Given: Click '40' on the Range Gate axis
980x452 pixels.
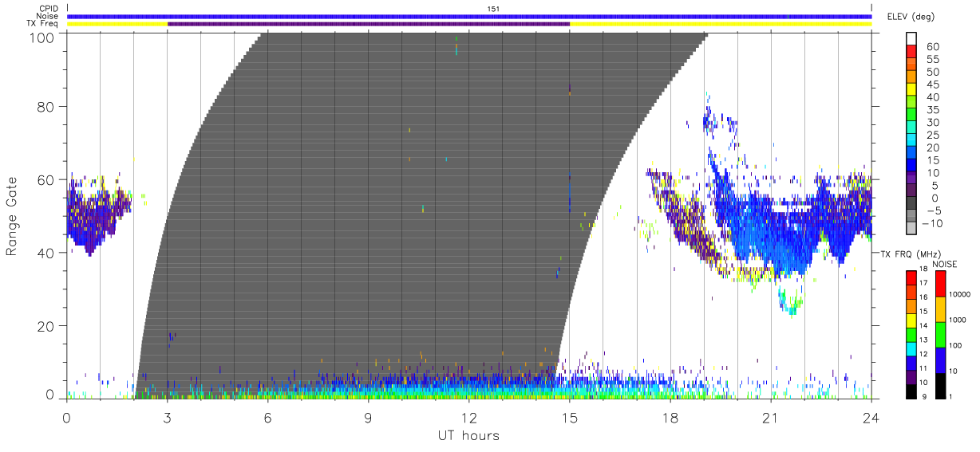Looking at the screenshot, I should pyautogui.click(x=46, y=253).
